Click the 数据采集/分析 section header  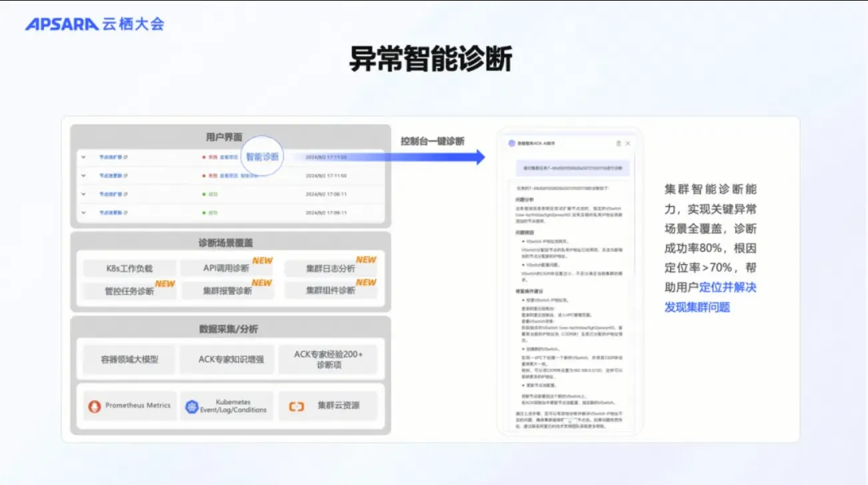[x=229, y=329]
